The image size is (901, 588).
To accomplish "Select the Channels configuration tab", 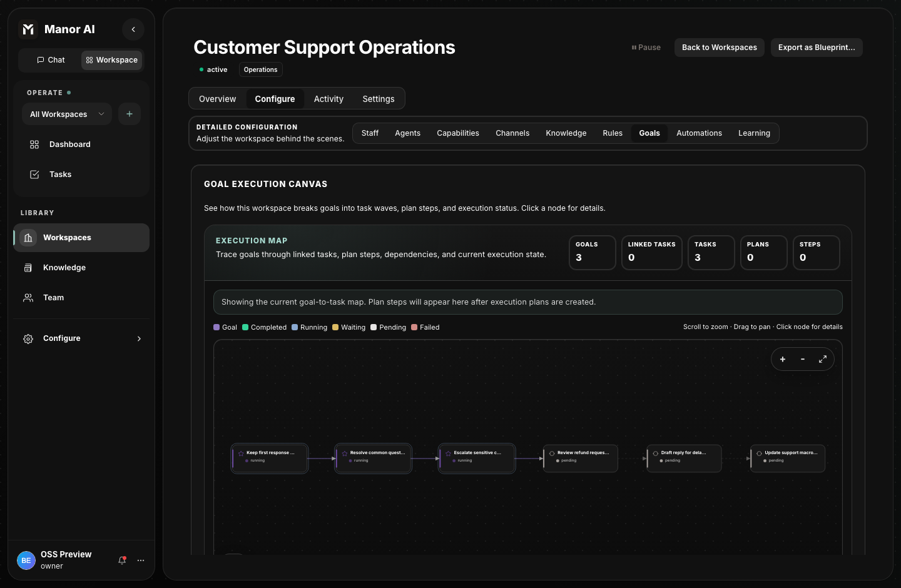I will pos(512,133).
